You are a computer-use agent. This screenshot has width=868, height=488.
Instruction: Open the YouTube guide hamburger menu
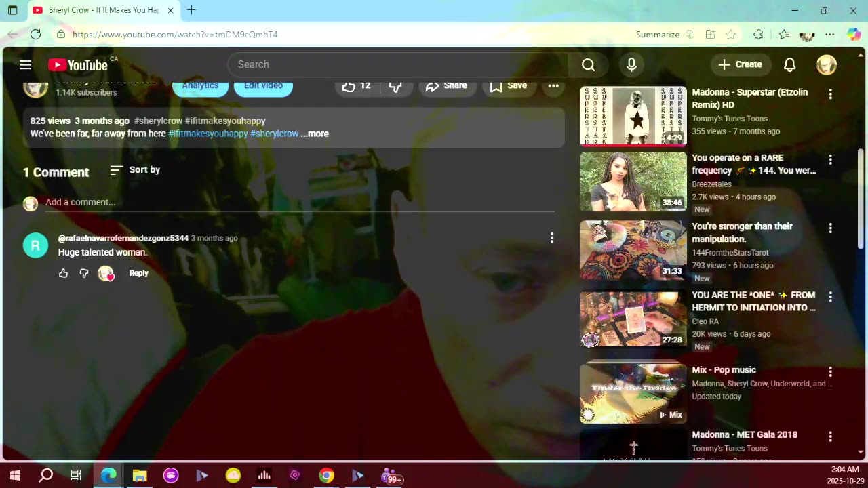[x=25, y=64]
